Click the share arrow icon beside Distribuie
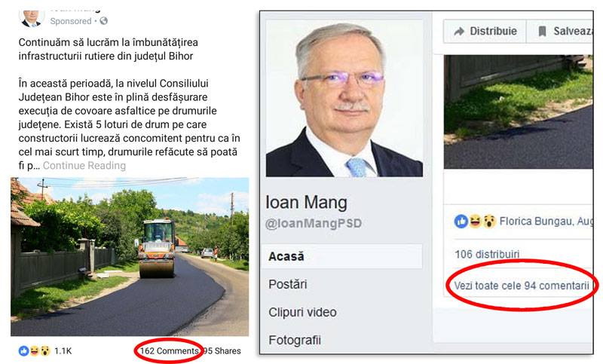 tap(459, 31)
